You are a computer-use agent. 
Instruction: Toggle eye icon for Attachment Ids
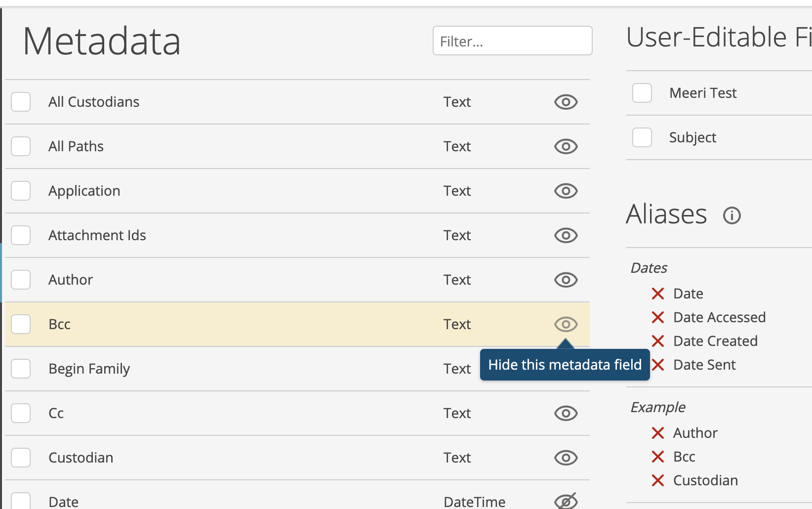tap(566, 235)
